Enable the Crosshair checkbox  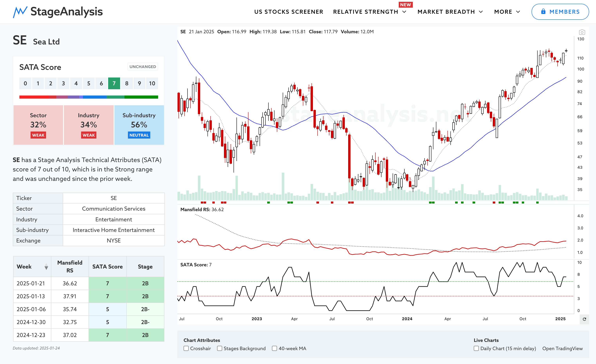(186, 348)
